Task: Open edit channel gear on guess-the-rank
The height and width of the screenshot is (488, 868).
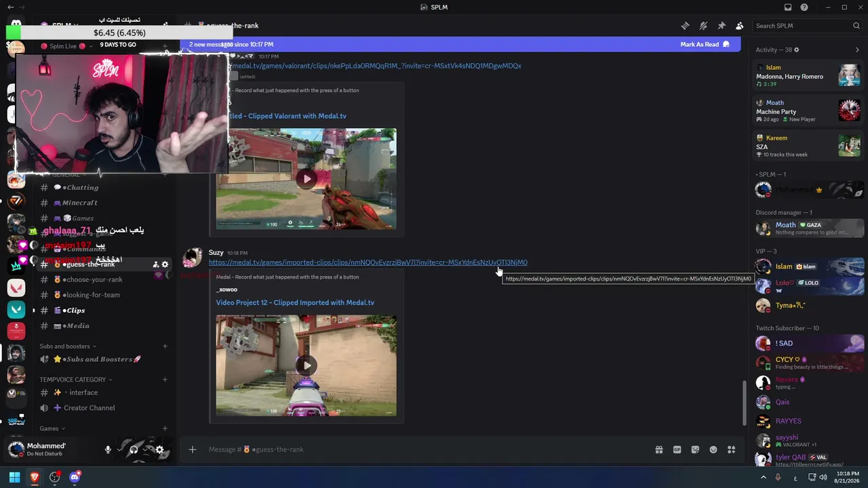Action: pos(165,264)
